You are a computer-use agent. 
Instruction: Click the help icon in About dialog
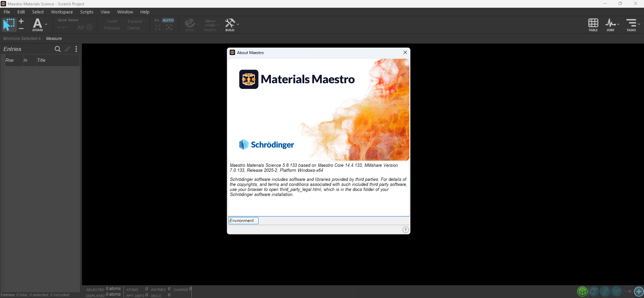406,230
